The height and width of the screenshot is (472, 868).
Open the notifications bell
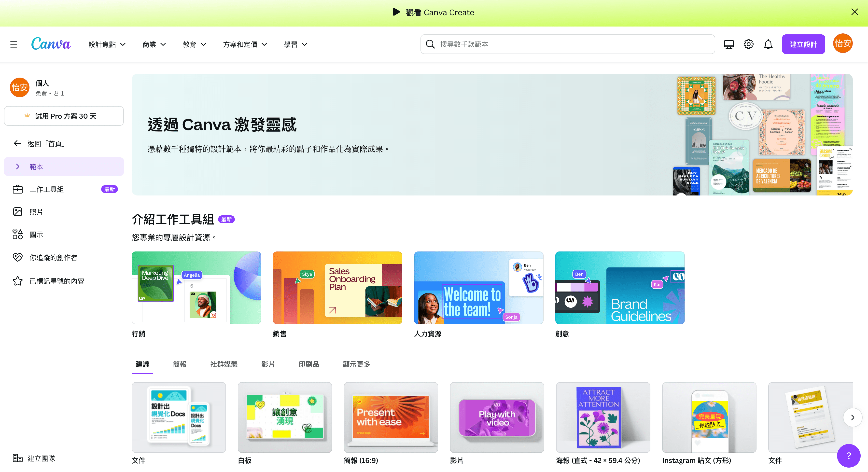(768, 44)
